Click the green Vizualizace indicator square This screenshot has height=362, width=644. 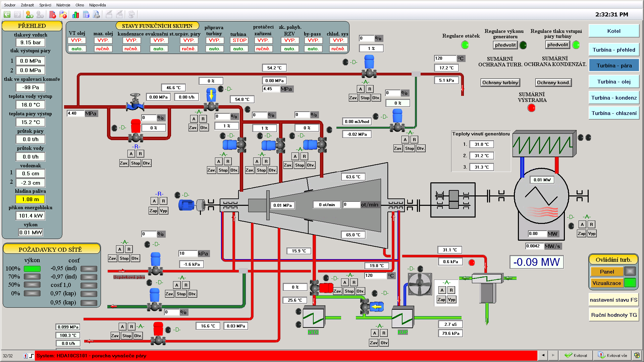630,283
